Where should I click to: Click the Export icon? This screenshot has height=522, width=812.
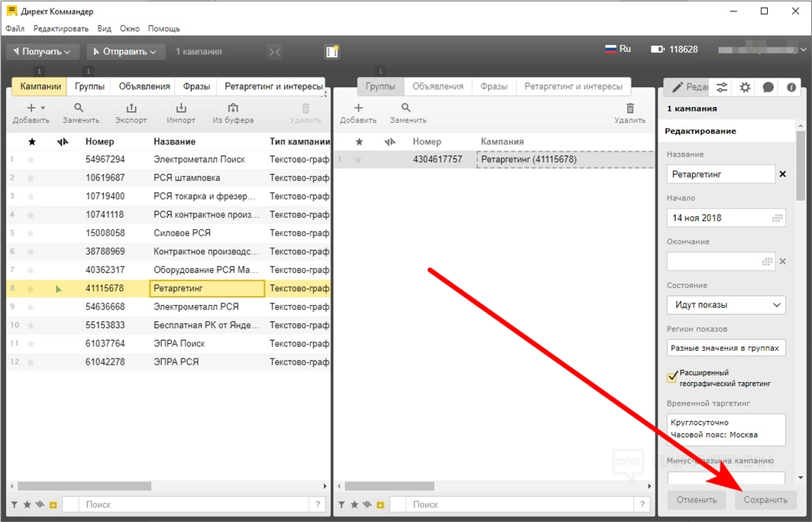click(131, 108)
